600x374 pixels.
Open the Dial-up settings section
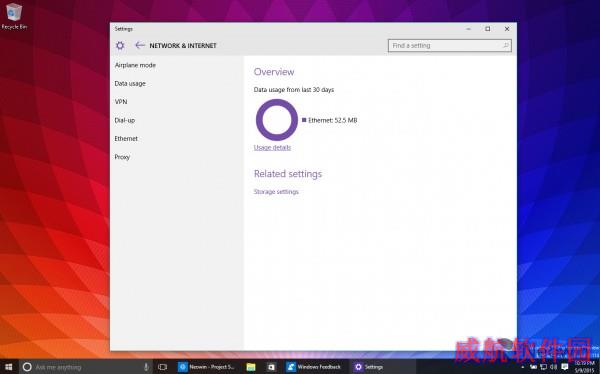click(125, 120)
